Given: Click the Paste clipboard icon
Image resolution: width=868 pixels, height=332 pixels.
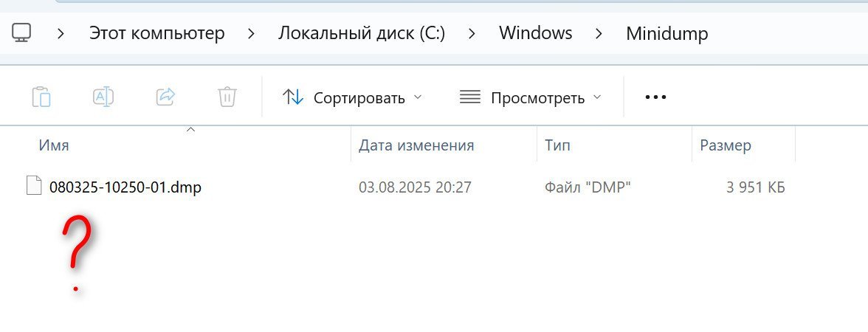Looking at the screenshot, I should [x=41, y=97].
